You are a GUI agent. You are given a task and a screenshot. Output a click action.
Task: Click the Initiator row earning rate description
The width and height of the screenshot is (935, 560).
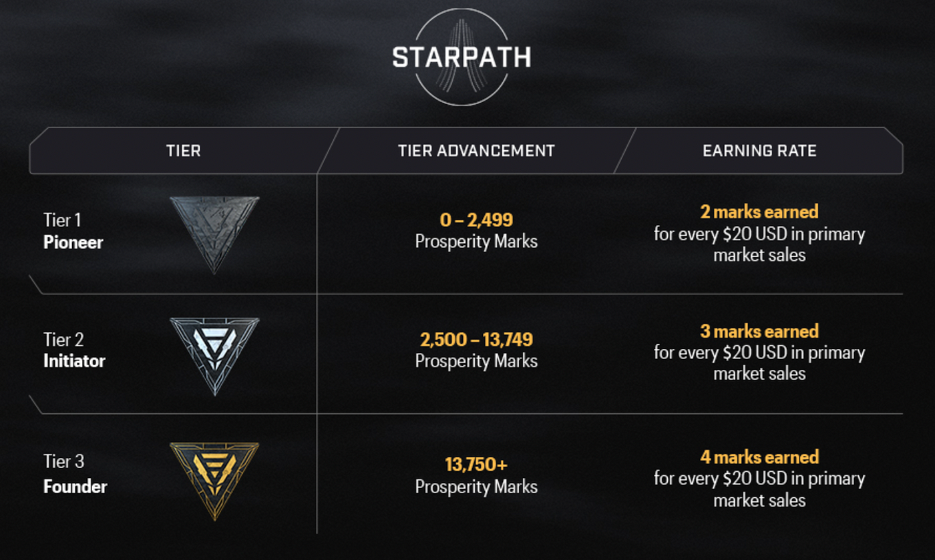(x=759, y=363)
